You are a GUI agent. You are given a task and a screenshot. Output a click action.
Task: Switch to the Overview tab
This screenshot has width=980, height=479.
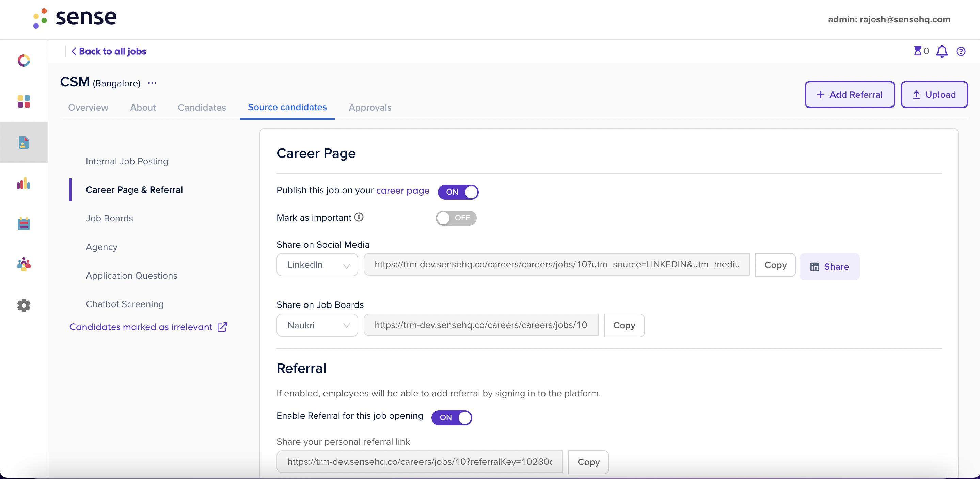point(88,108)
